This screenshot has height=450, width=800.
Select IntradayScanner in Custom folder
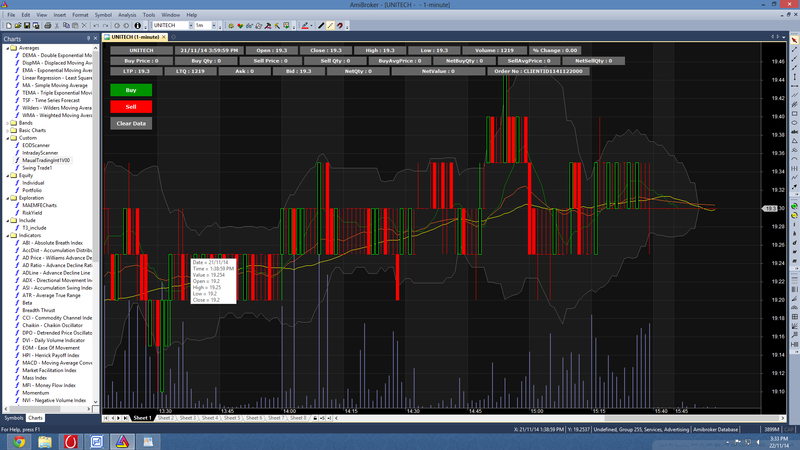point(40,153)
